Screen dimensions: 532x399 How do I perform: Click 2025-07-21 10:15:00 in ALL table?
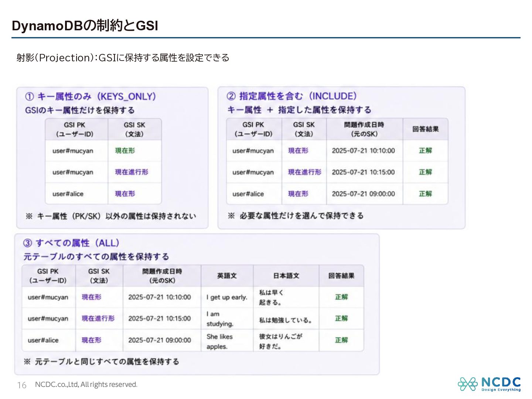click(x=160, y=318)
